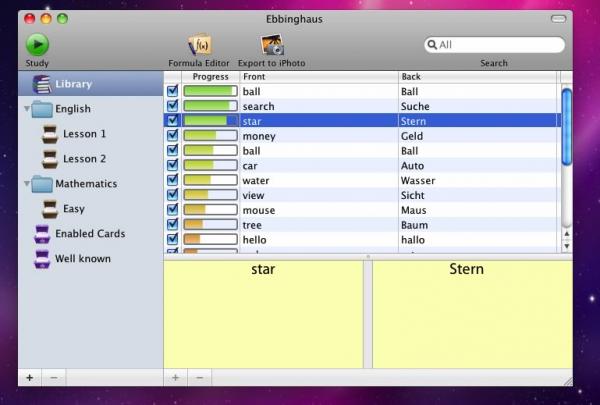Select the card with back Auto
The width and height of the screenshot is (600, 405).
[412, 166]
